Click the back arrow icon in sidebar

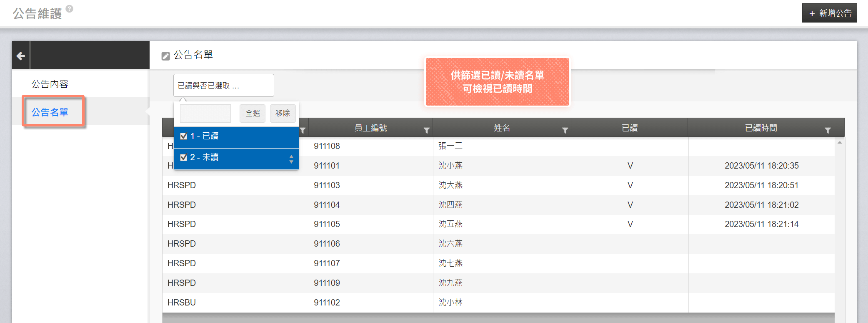pos(21,56)
